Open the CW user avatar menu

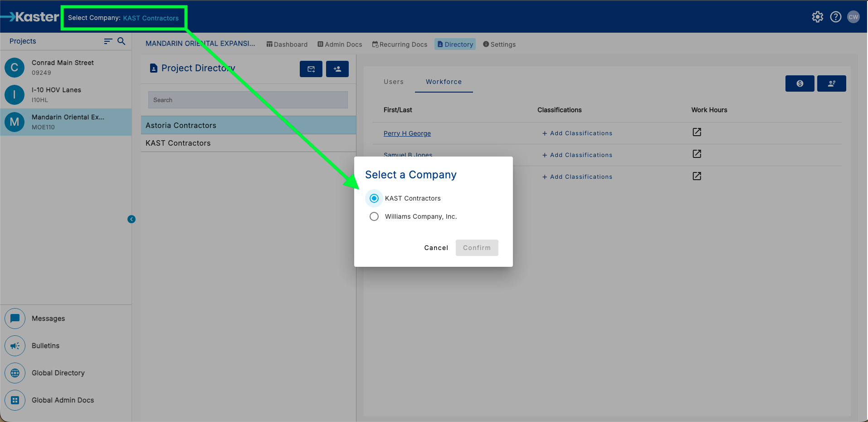click(853, 17)
